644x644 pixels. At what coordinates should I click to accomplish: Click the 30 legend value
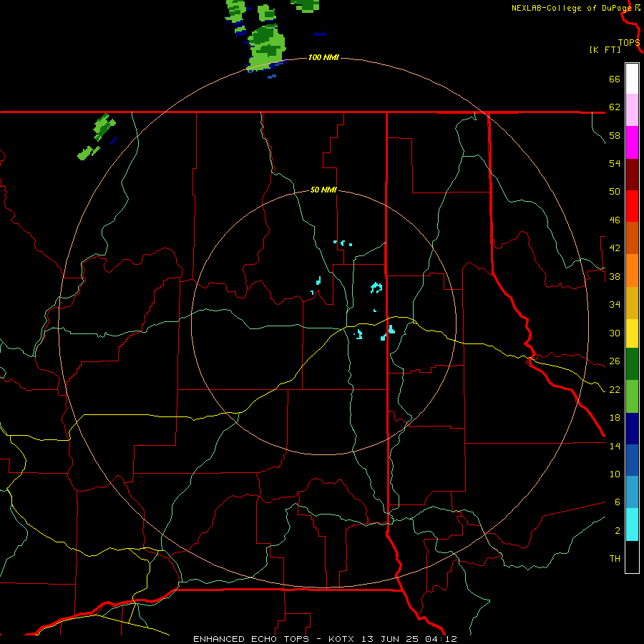point(615,333)
